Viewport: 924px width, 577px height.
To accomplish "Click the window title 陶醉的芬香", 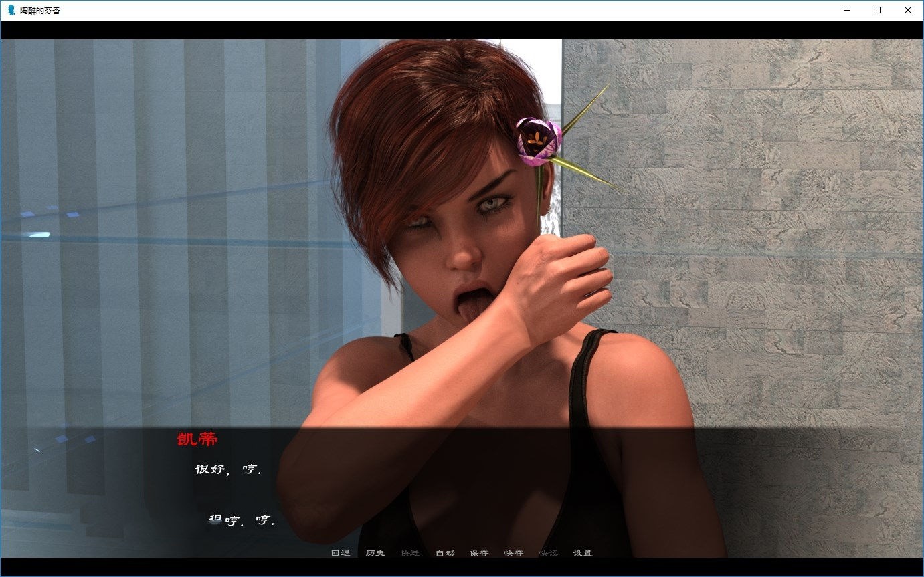I will pyautogui.click(x=39, y=11).
